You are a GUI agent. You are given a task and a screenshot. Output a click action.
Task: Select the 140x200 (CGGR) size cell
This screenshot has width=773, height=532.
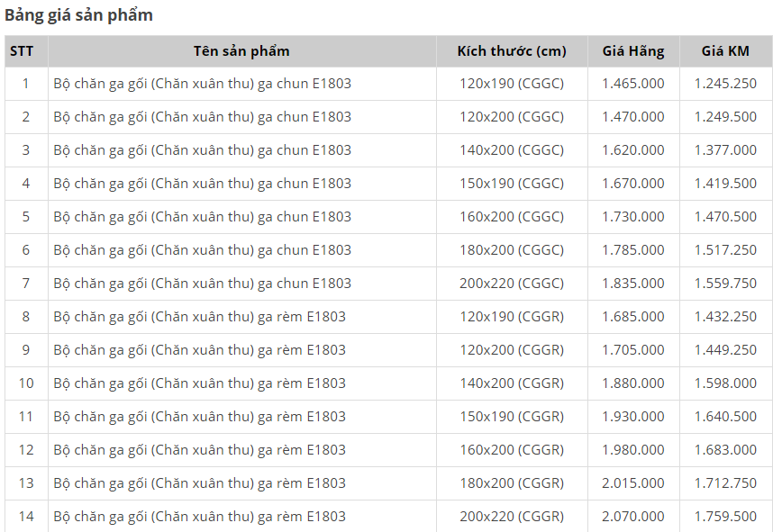tap(512, 383)
